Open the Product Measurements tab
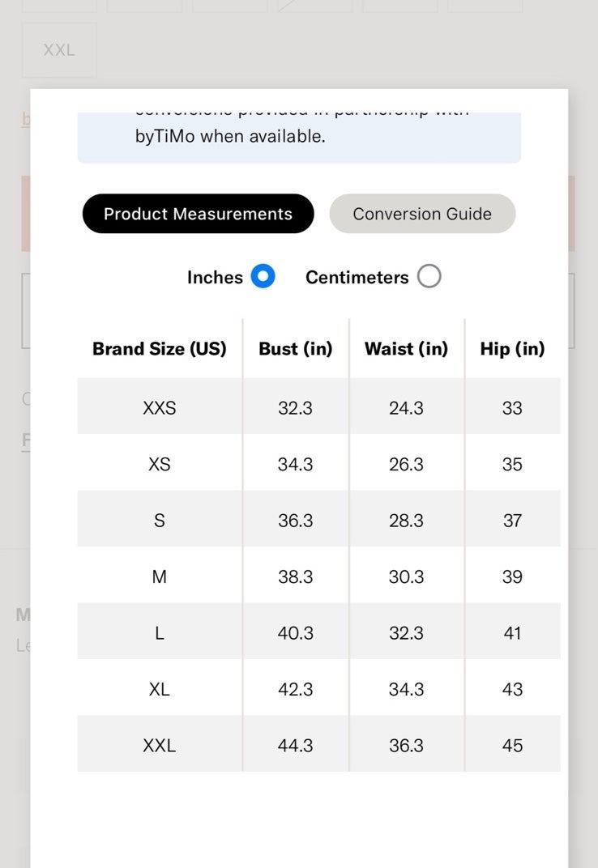598x868 pixels. coord(198,214)
